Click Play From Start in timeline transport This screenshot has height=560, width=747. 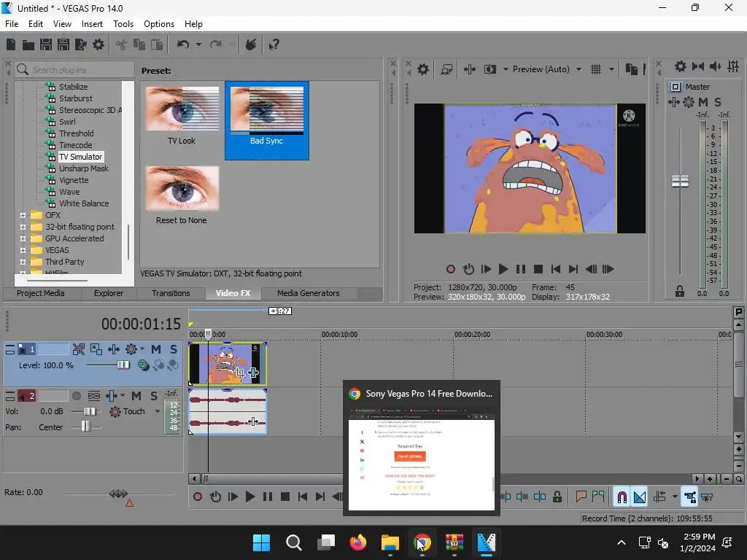(x=233, y=497)
